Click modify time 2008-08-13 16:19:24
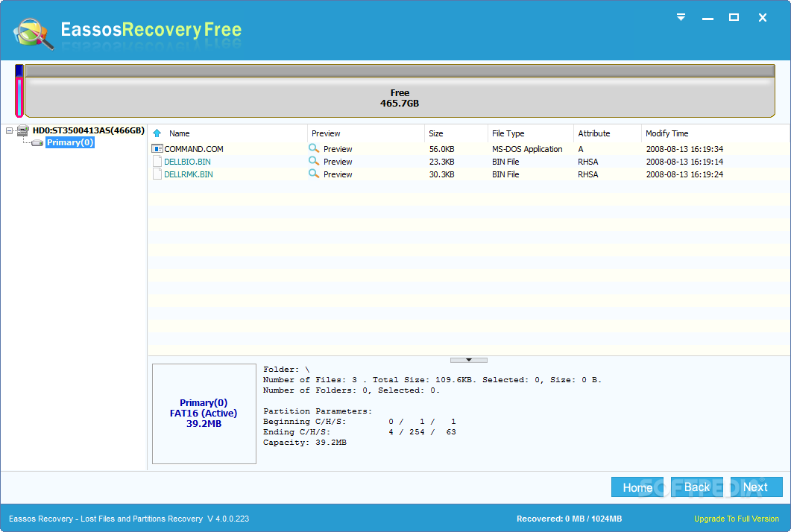This screenshot has height=532, width=791. 684,174
